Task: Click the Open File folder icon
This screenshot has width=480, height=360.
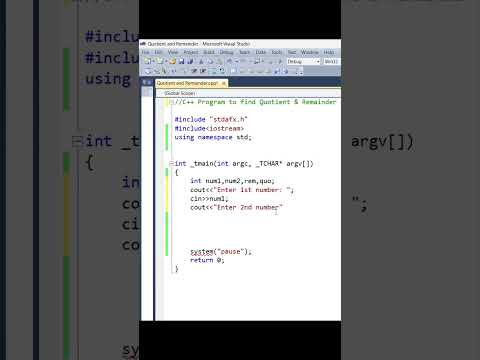Action: tap(172, 61)
